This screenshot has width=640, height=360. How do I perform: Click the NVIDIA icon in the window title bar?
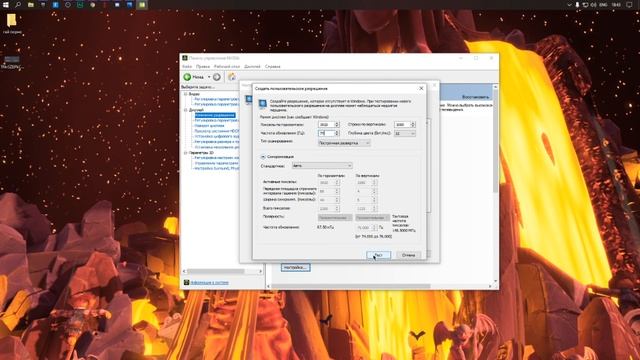coord(185,58)
